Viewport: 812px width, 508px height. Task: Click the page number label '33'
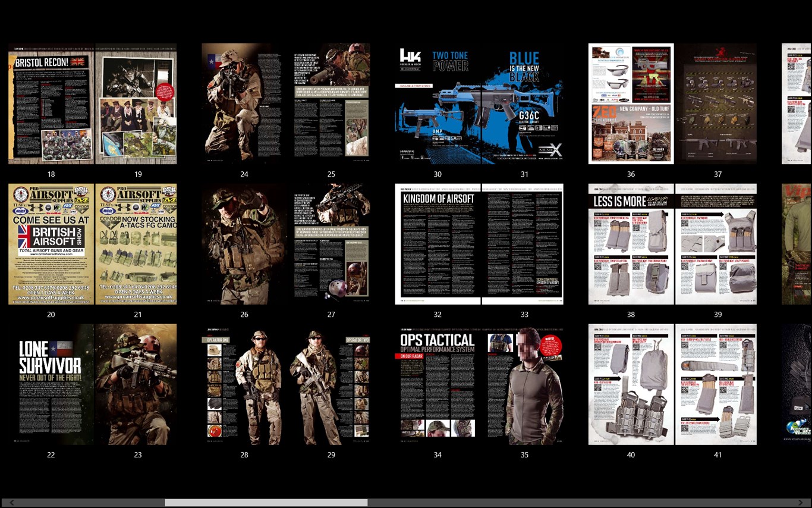[524, 315]
